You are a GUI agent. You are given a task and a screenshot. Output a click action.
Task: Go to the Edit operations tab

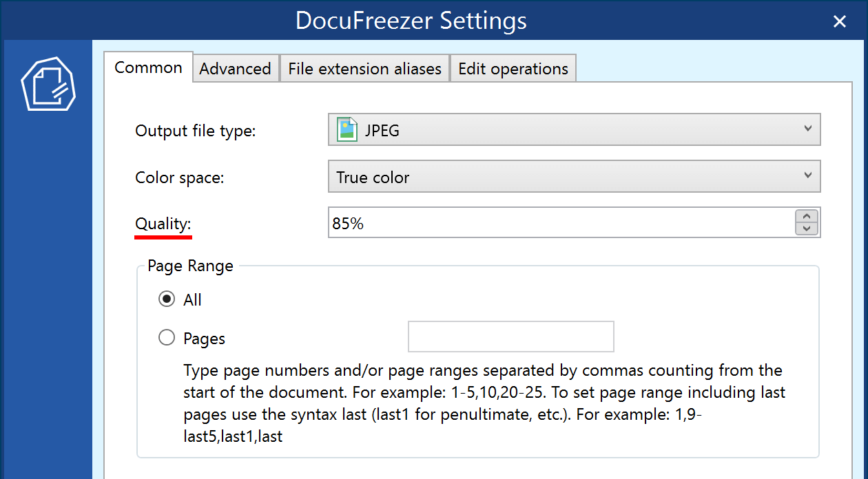pos(513,68)
